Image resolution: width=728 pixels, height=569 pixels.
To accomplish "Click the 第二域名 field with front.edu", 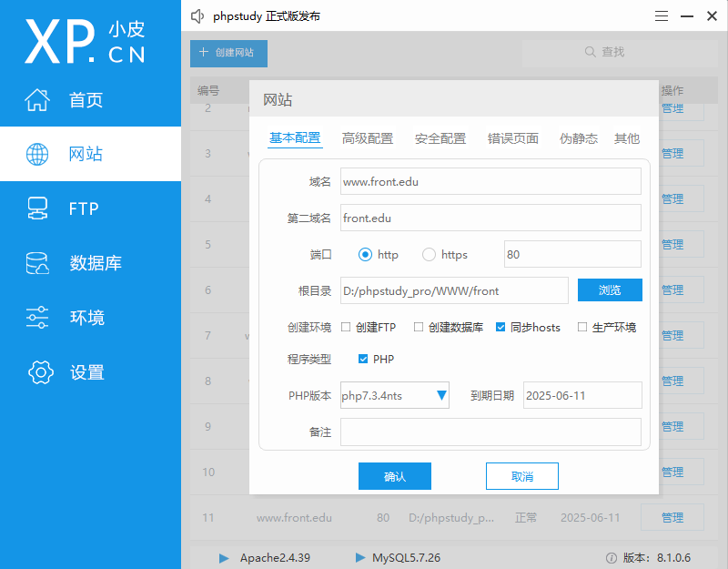I will (490, 218).
